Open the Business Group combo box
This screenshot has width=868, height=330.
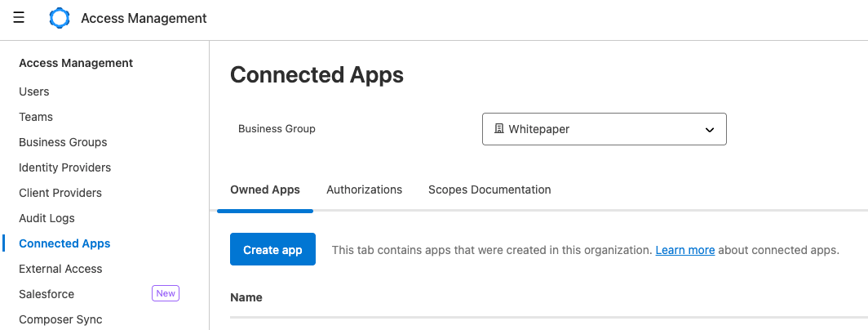604,129
